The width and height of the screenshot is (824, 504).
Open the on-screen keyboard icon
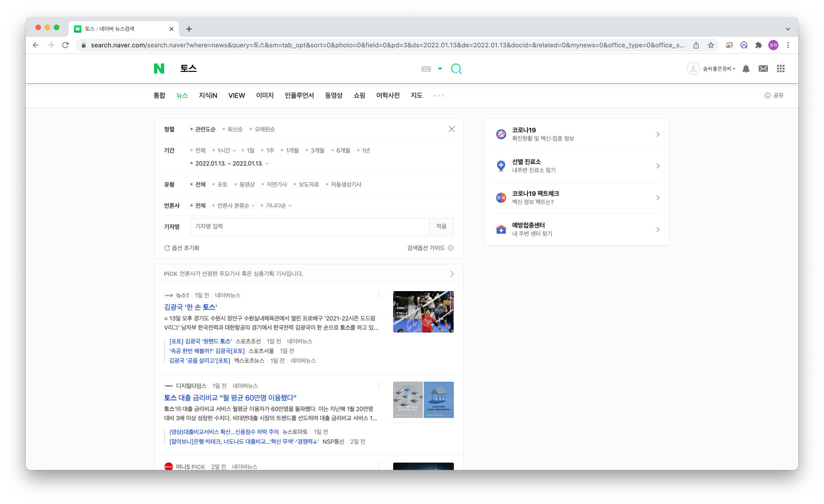coord(426,69)
